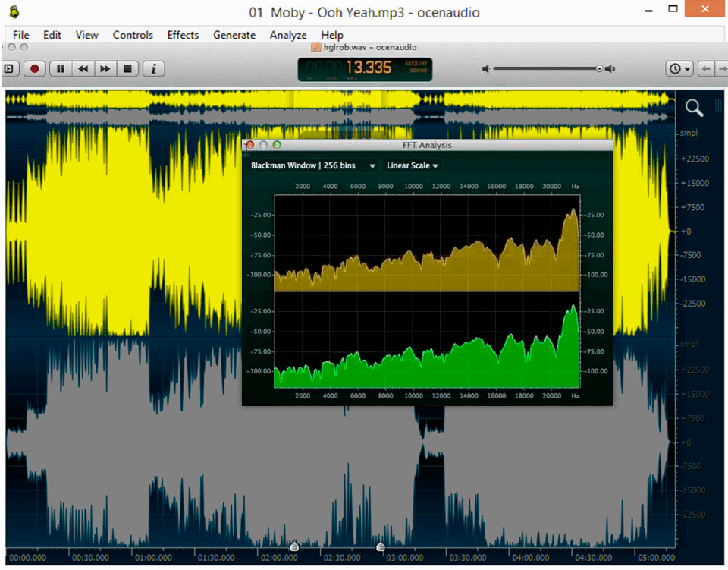
Task: Open the Effects menu
Action: (x=182, y=35)
